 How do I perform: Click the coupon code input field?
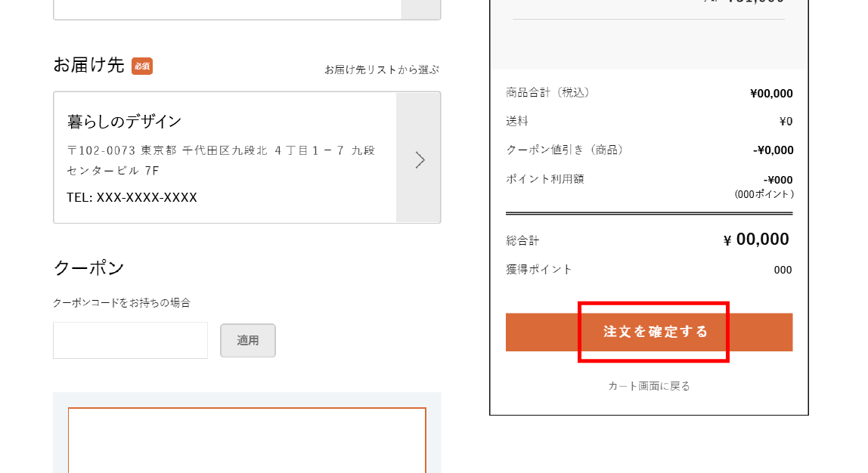point(130,340)
